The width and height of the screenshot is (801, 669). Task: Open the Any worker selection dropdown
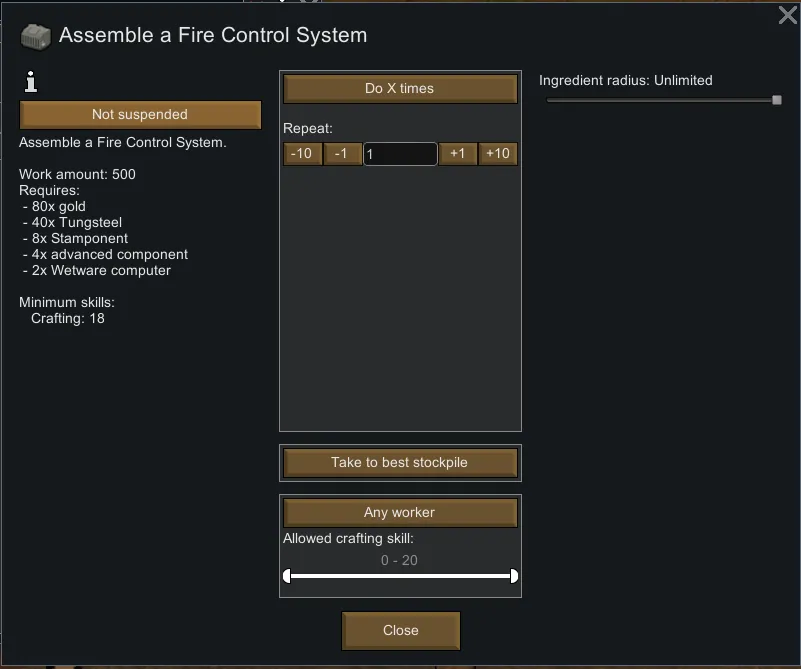pyautogui.click(x=400, y=513)
